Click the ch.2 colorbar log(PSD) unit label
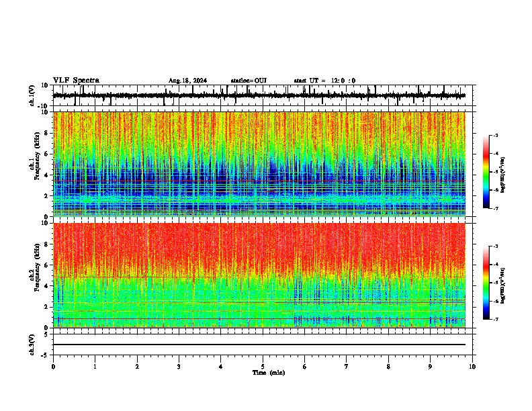532x411 pixels. coord(503,285)
